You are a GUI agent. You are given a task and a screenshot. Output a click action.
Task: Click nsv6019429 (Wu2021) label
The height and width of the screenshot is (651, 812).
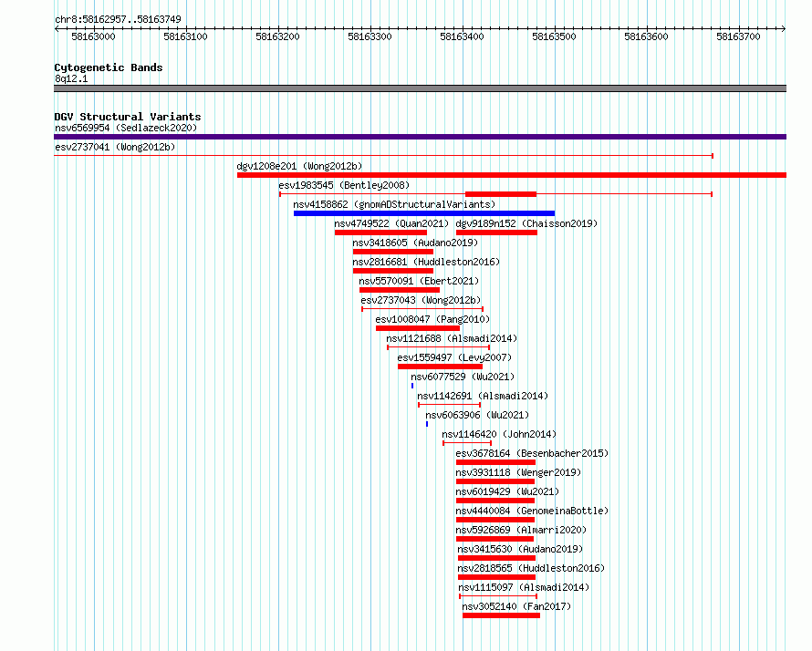point(507,491)
